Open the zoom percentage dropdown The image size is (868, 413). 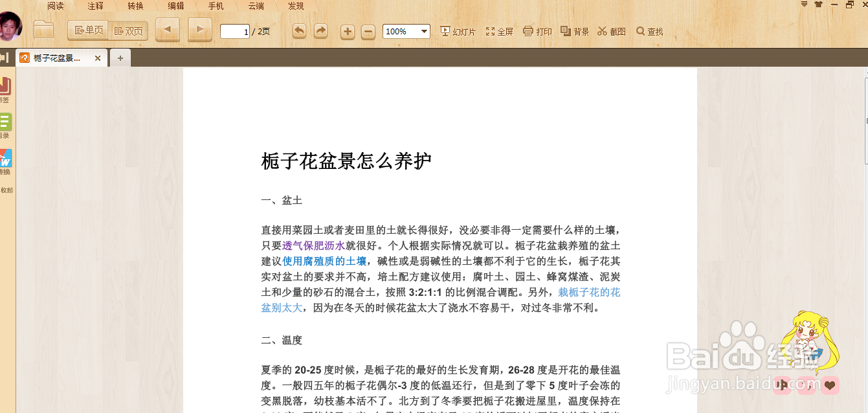point(423,30)
